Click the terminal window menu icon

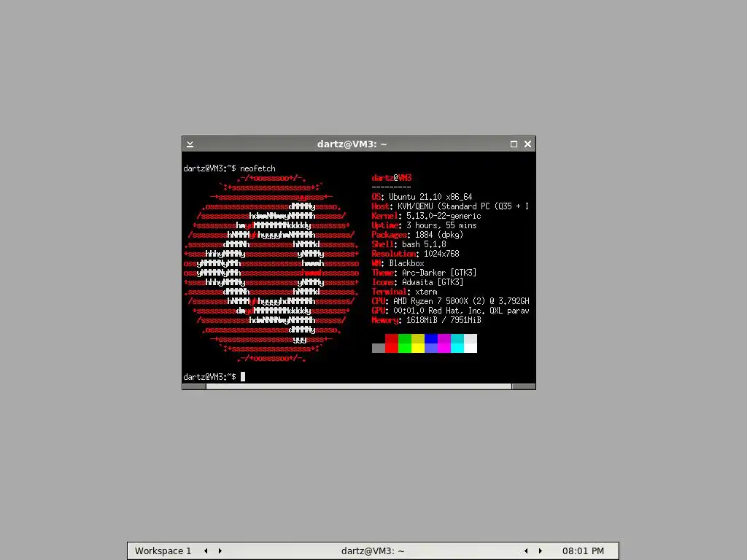pos(190,144)
